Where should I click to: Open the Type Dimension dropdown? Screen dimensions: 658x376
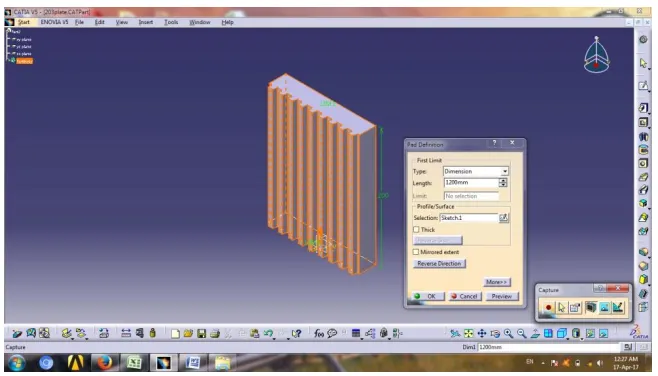pyautogui.click(x=505, y=171)
